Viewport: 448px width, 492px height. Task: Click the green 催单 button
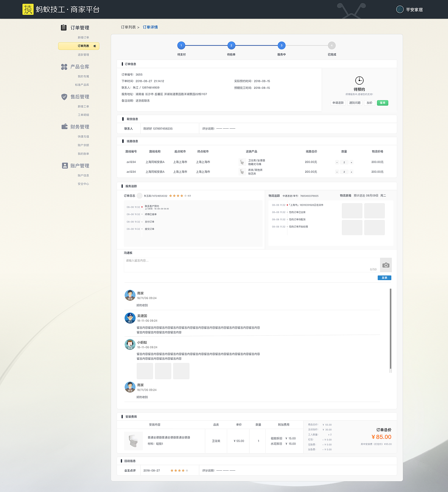click(x=383, y=103)
